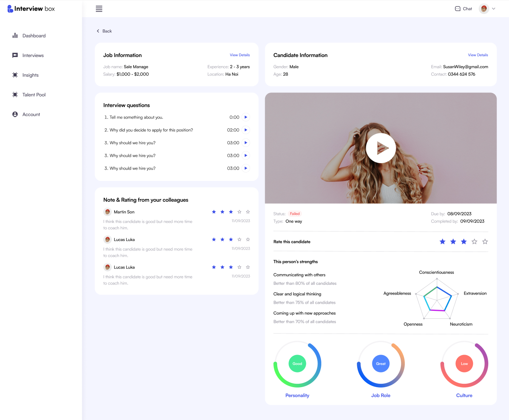Viewport: 509px width, 420px height.
Task: Set candidate rating to five stars
Action: (x=485, y=242)
